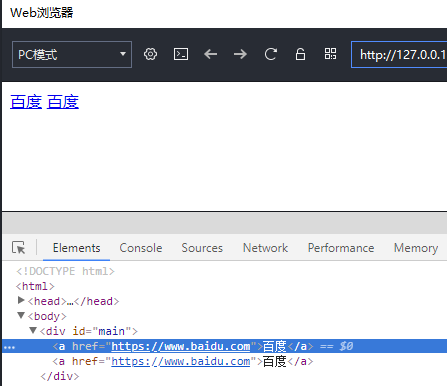Screen dimensions: 447x386
Task: Open the Network tab
Action: [265, 248]
